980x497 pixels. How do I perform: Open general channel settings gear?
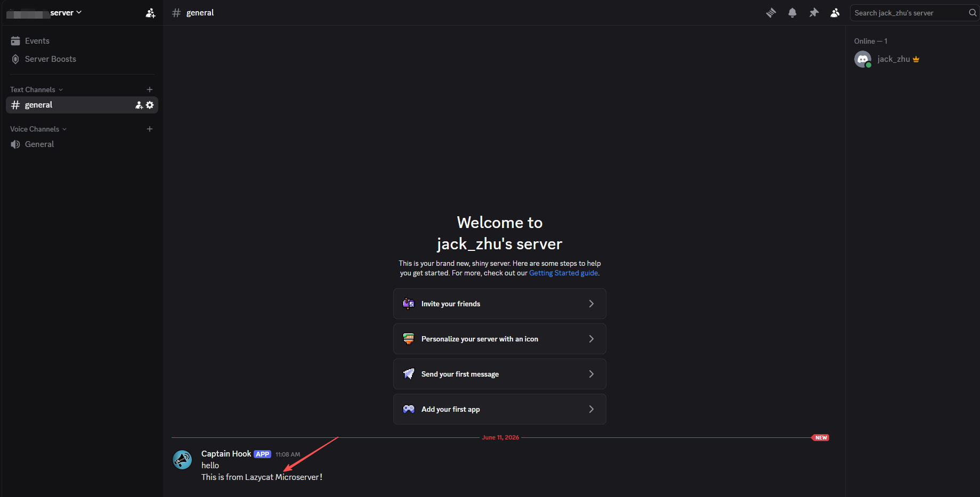tap(150, 105)
